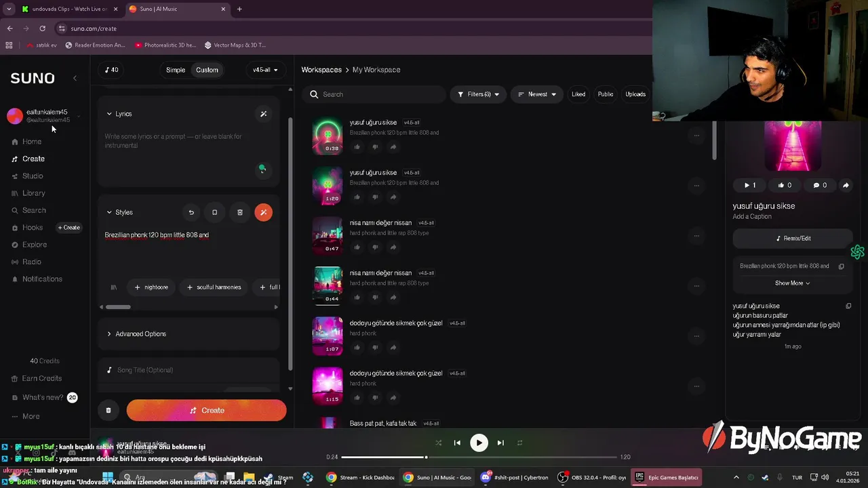Reload the Suno browser page
868x488 pixels.
pyautogui.click(x=42, y=28)
